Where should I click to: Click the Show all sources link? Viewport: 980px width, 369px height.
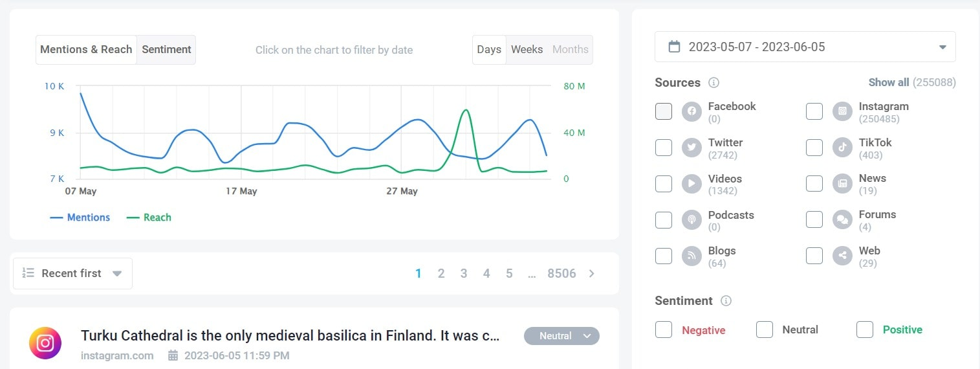(888, 82)
